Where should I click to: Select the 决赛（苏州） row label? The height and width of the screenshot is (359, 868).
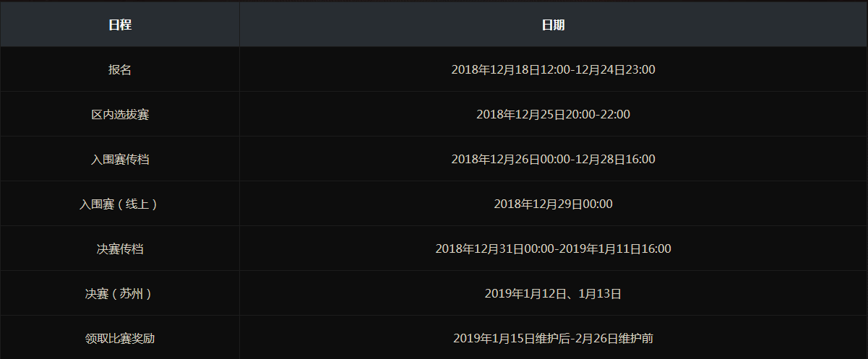tap(120, 294)
